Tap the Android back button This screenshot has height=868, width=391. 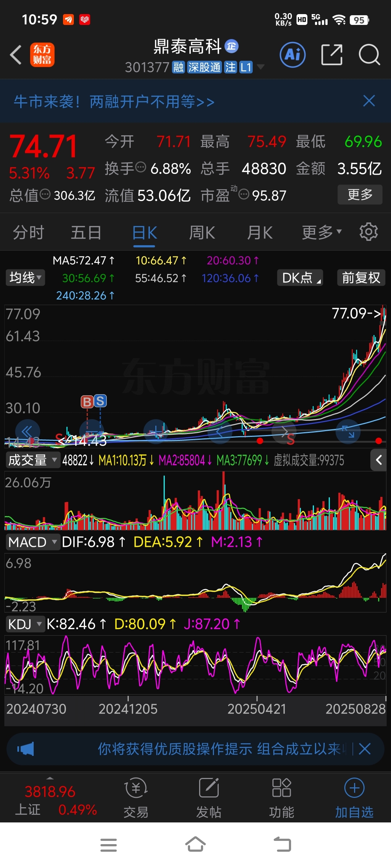(x=282, y=845)
